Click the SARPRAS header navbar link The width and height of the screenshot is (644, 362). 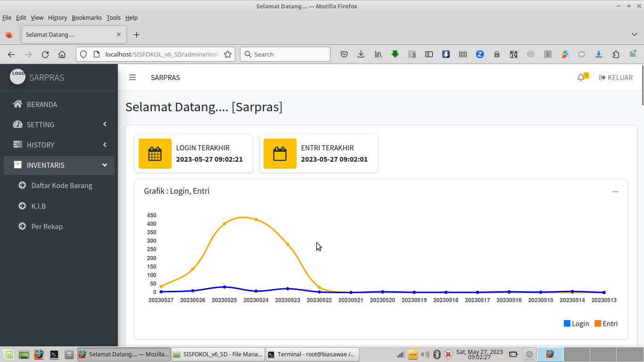point(165,77)
